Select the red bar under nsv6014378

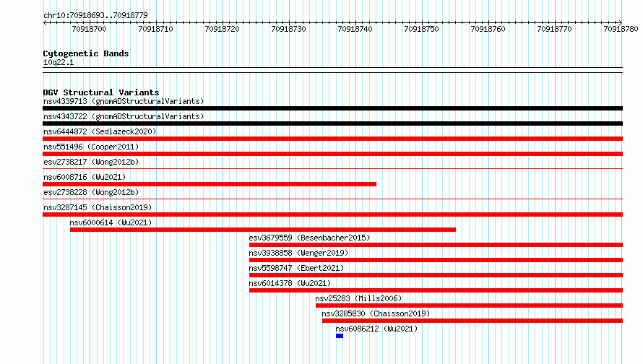[436, 290]
